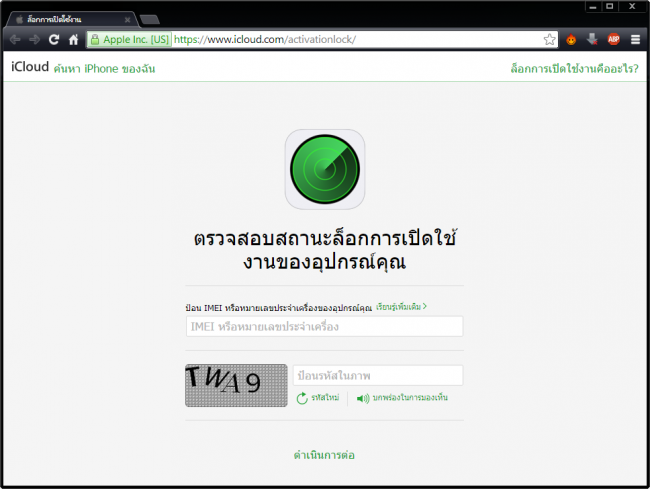650x489 pixels.
Task: Focus the captcha code input field
Action: tap(378, 375)
